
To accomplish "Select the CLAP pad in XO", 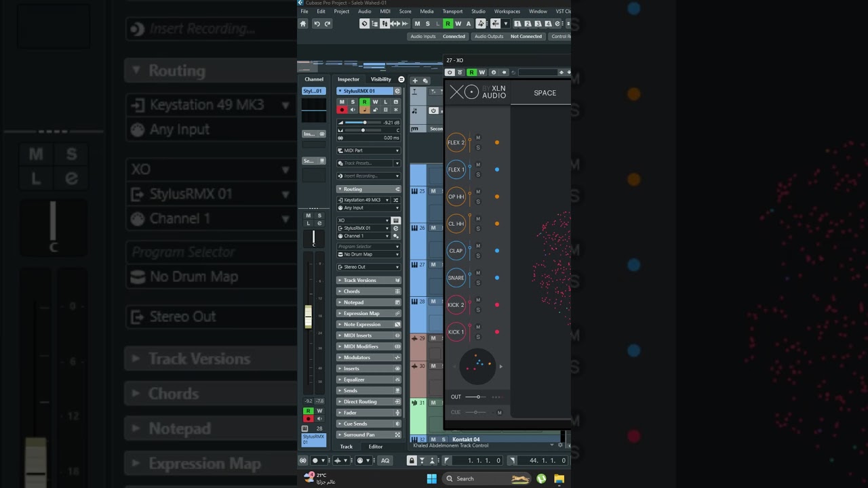I will [x=456, y=251].
